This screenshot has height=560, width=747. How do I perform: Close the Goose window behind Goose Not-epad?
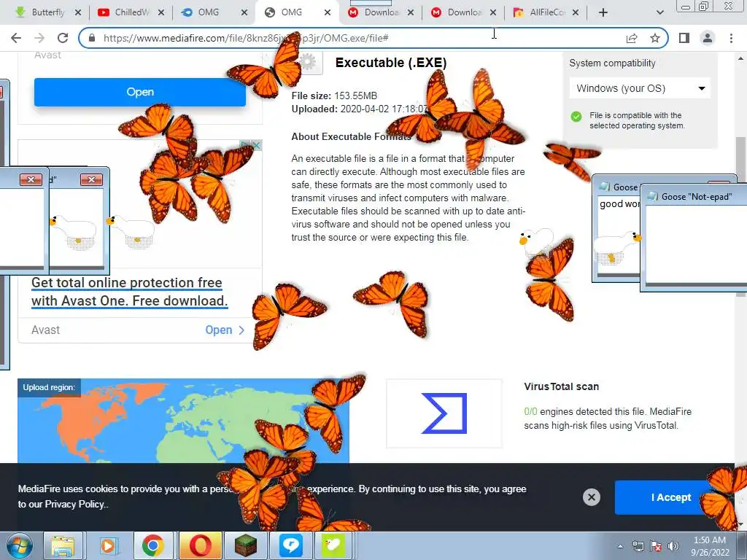(x=719, y=183)
